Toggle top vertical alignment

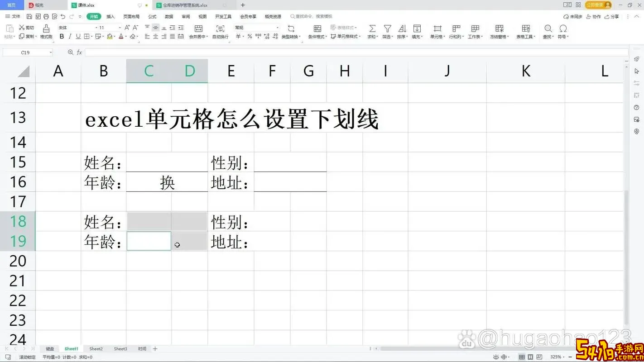147,28
